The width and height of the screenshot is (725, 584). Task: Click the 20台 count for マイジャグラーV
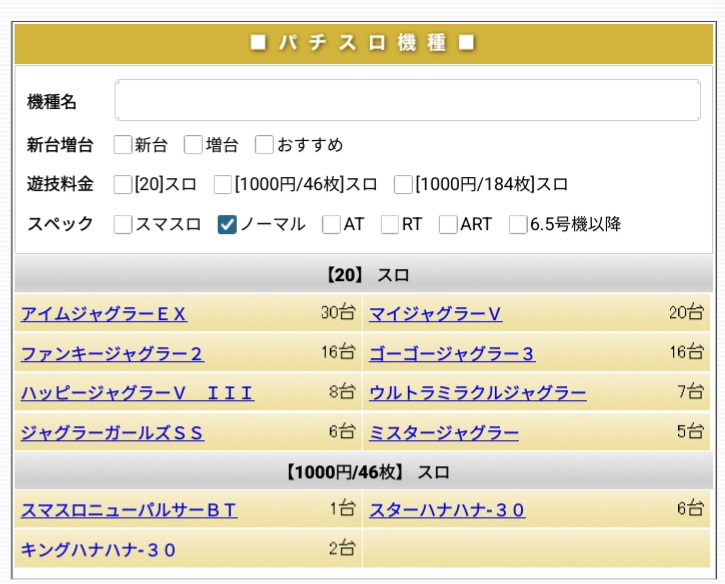click(686, 313)
